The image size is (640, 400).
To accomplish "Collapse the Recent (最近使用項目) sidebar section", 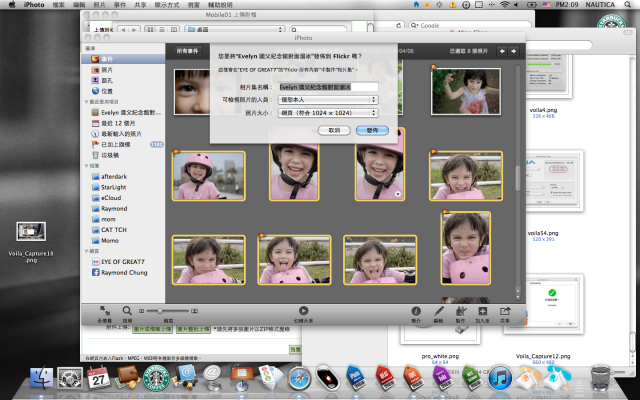I will pos(87,102).
